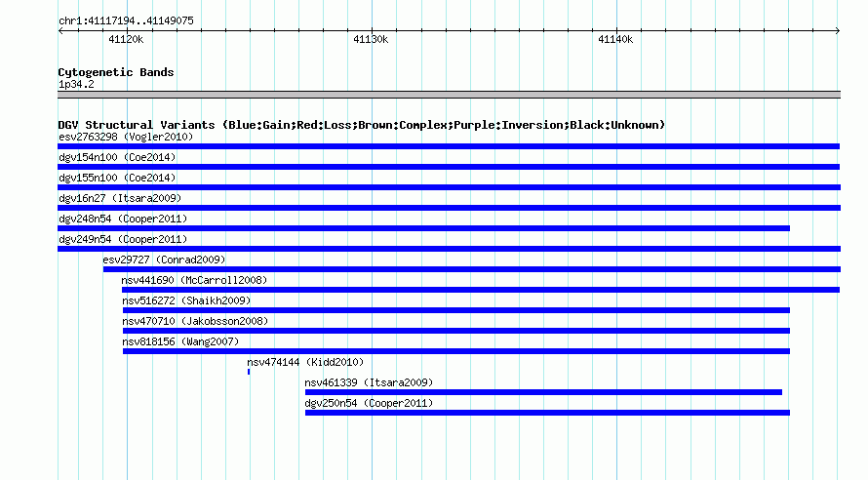Open variant nsv441690 (McCarroll2008)
Image resolution: width=868 pixels, height=480 pixels.
pyautogui.click(x=194, y=280)
